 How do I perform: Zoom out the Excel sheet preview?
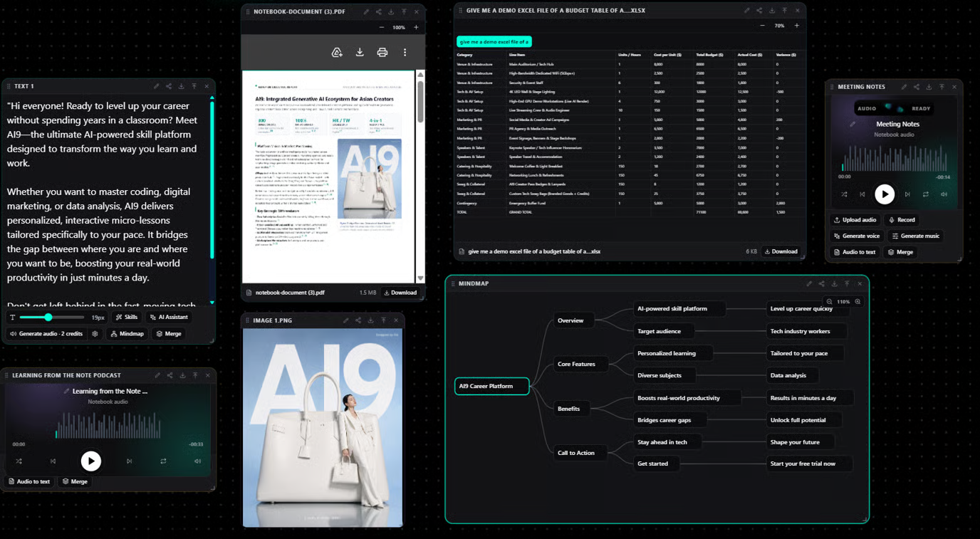click(762, 26)
